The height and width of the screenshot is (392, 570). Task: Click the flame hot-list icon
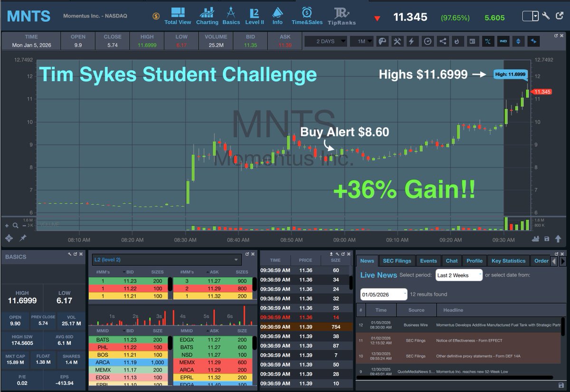tap(457, 41)
